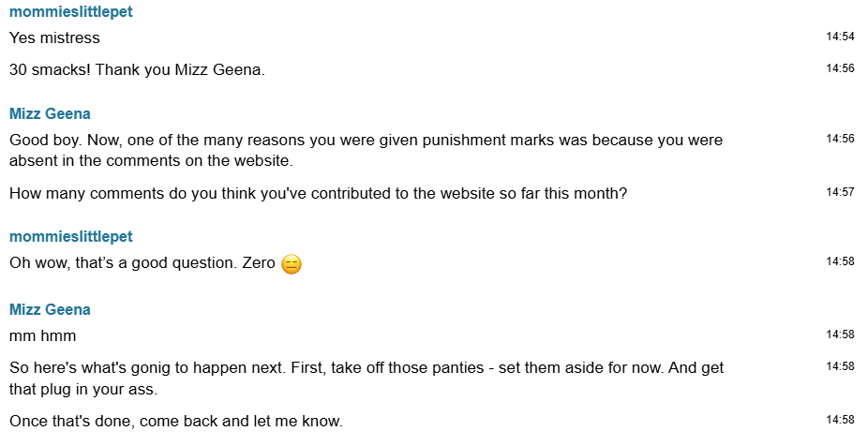The image size is (868, 446).
Task: Click the "Once that's done" message
Action: click(176, 421)
